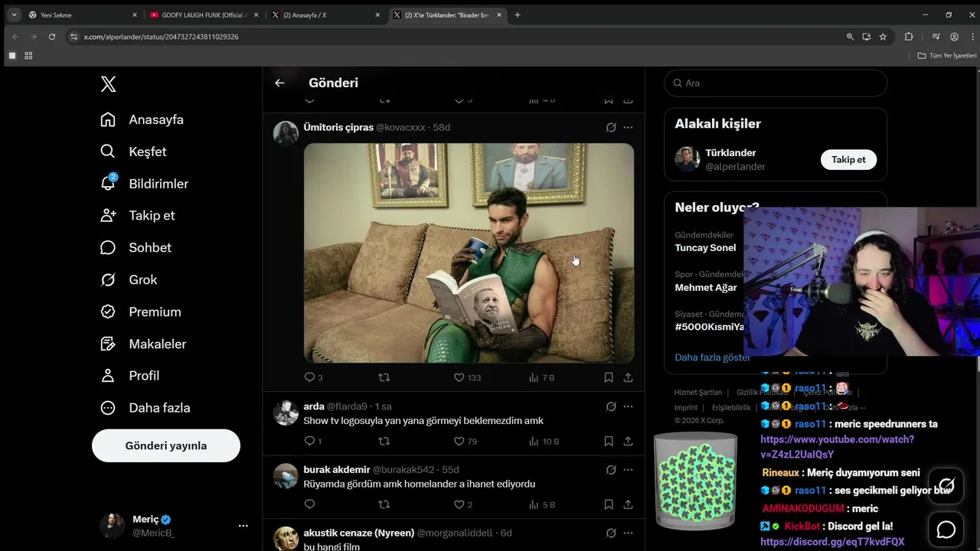Open the Homelander meme image
The image size is (980, 551).
(x=469, y=253)
